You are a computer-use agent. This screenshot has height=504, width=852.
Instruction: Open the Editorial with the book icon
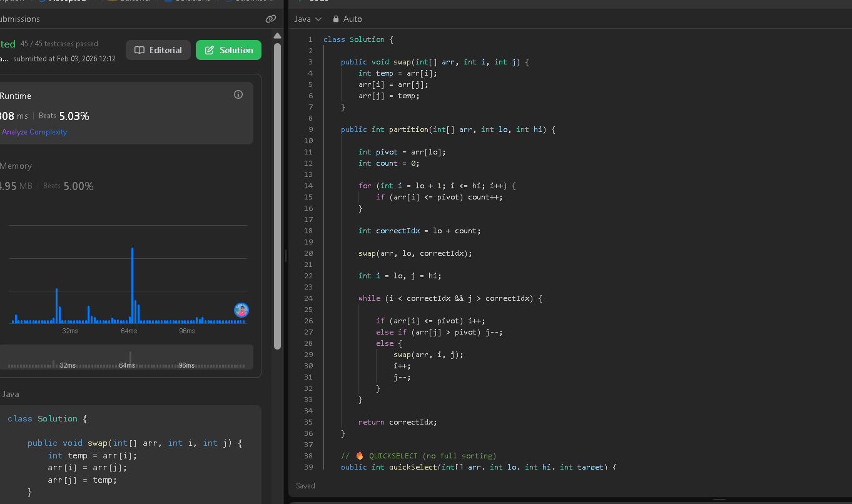coord(158,50)
